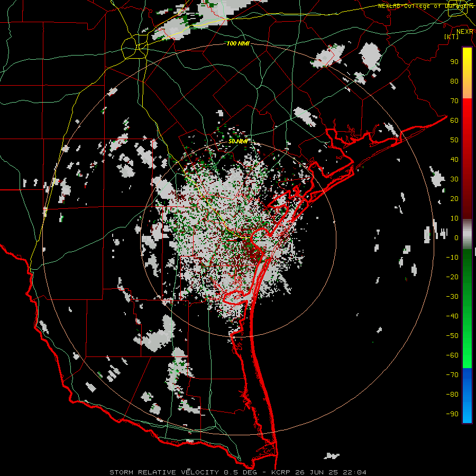Select the 90 label on the velocity scale
Image resolution: width=476 pixels, height=476 pixels.
454,62
